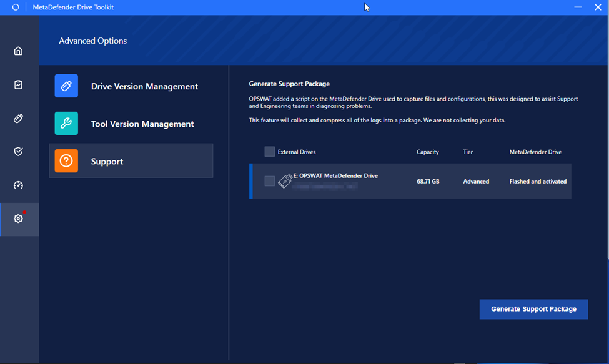Switch to the Support section

point(131,160)
